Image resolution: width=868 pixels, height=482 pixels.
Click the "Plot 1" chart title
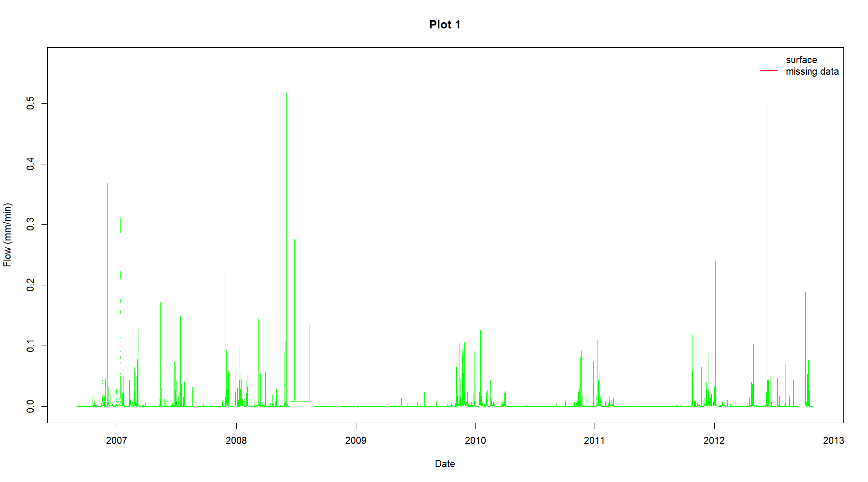click(x=445, y=25)
